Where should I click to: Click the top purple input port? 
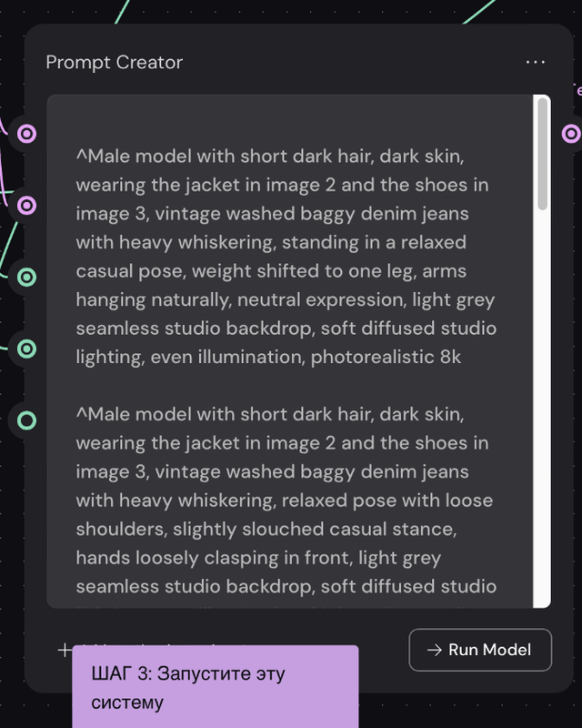(27, 135)
